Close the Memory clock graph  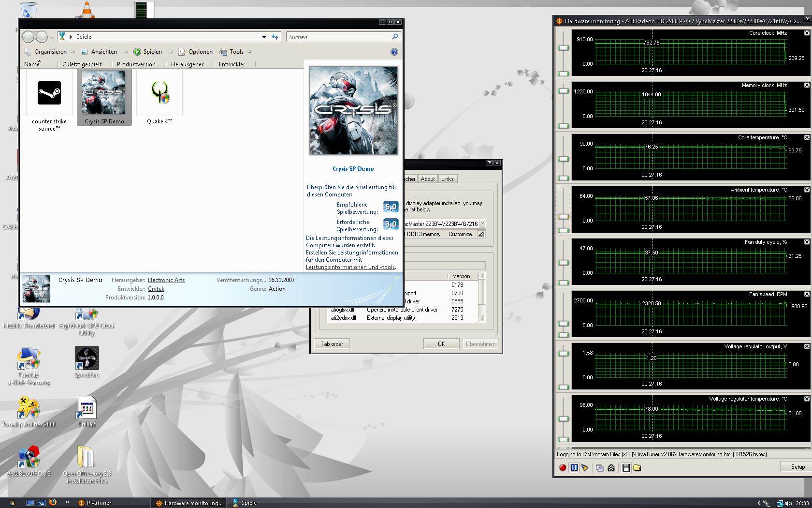[x=807, y=85]
